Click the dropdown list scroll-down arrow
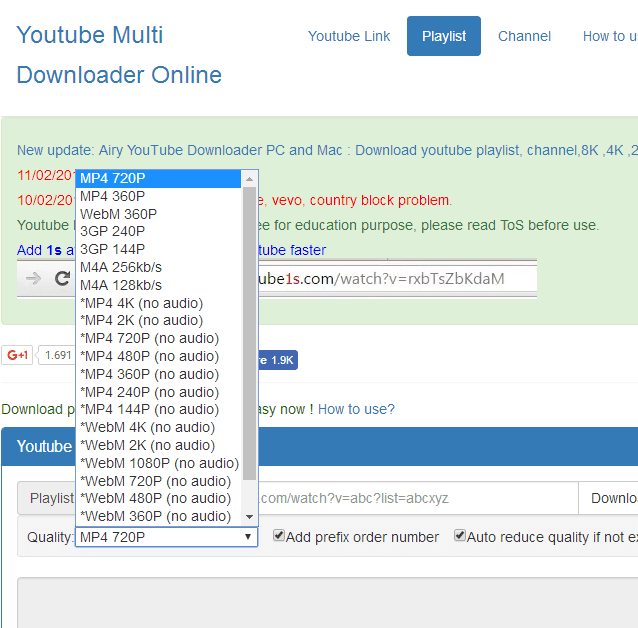638x628 pixels. pyautogui.click(x=249, y=517)
